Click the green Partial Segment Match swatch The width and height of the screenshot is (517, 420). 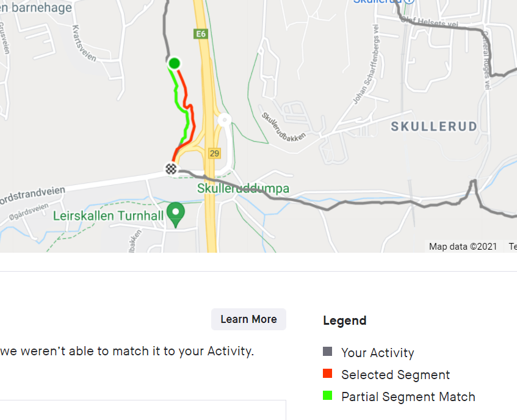pos(327,396)
